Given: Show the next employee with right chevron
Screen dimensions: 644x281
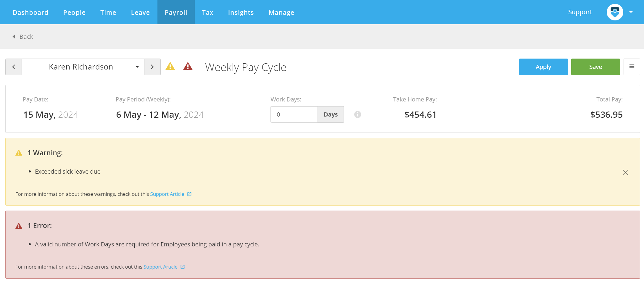Looking at the screenshot, I should 152,67.
